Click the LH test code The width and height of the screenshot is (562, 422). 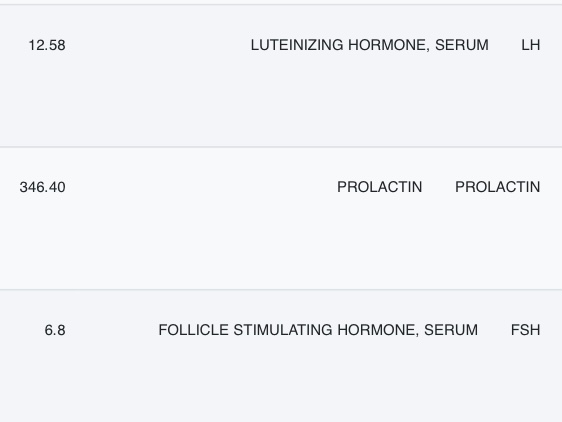(530, 45)
